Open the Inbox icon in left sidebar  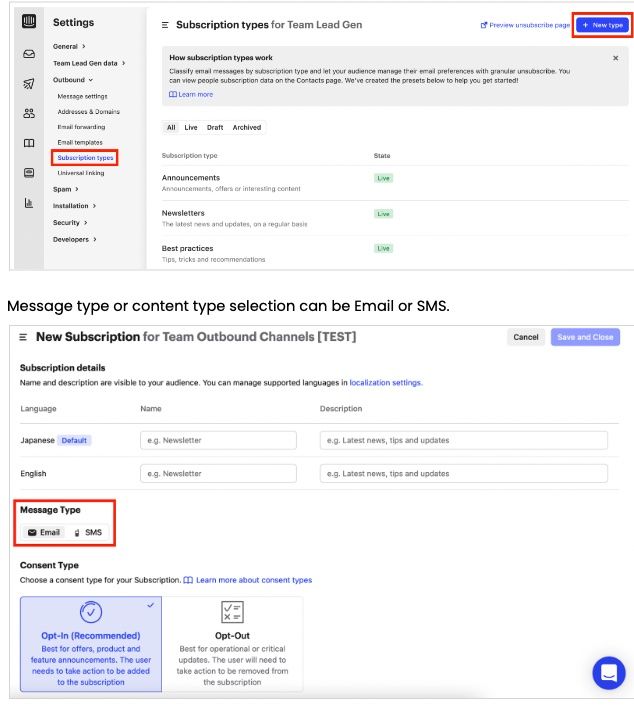click(x=29, y=54)
